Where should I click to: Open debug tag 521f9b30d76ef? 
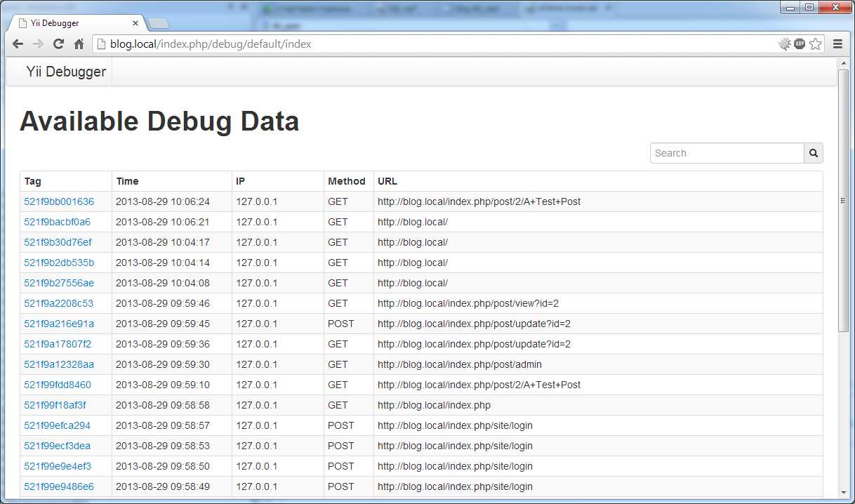58,242
